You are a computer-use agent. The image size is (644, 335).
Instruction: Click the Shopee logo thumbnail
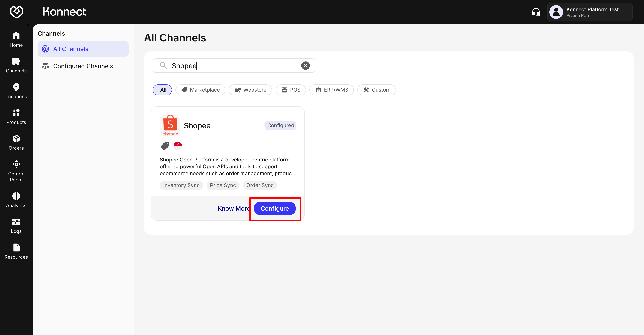170,125
